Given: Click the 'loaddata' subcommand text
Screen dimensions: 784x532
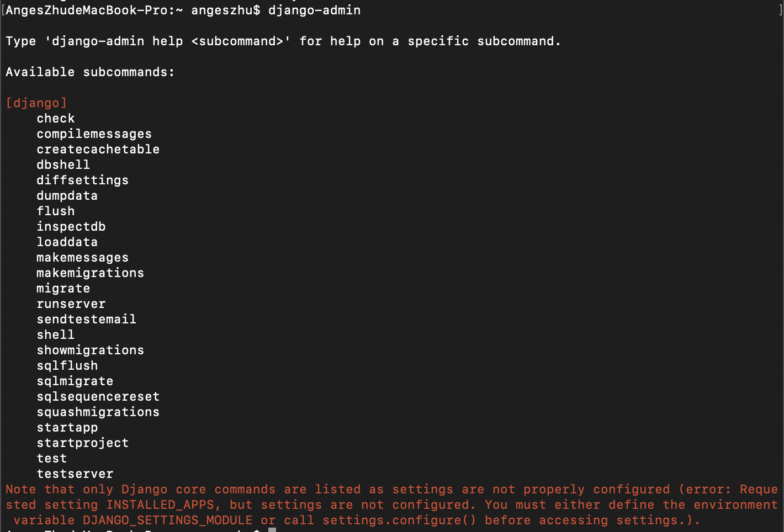Looking at the screenshot, I should point(67,242).
